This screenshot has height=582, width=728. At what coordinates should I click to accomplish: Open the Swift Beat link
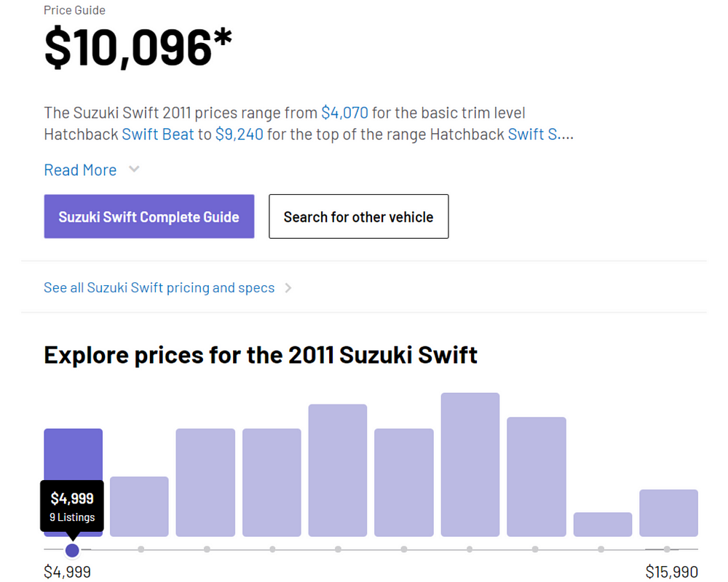(158, 134)
